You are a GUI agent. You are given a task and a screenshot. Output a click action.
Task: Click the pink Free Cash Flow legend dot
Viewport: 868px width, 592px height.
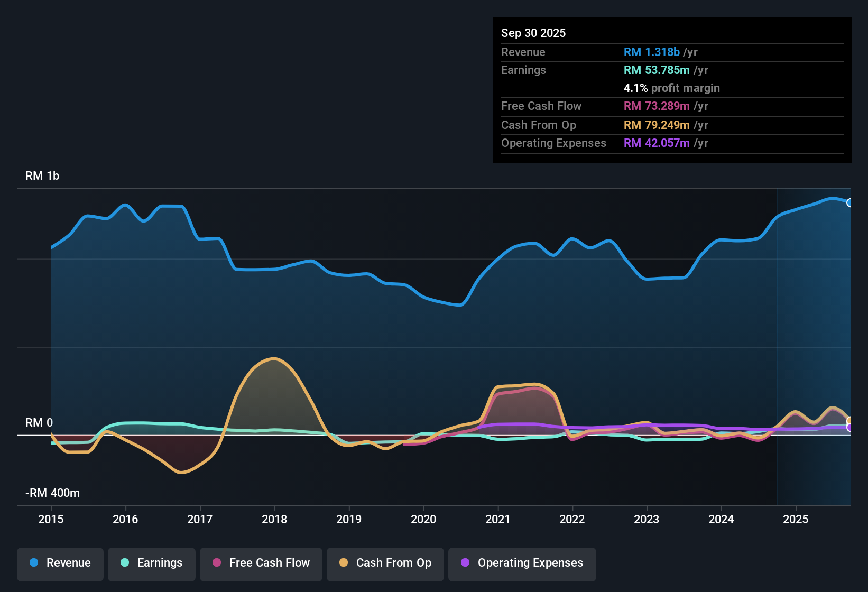tap(217, 563)
